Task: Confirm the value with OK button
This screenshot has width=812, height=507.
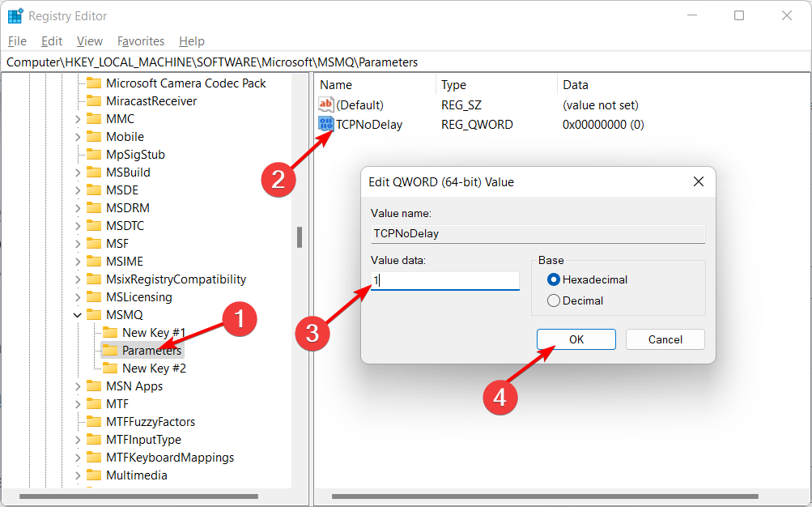Action: tap(576, 339)
